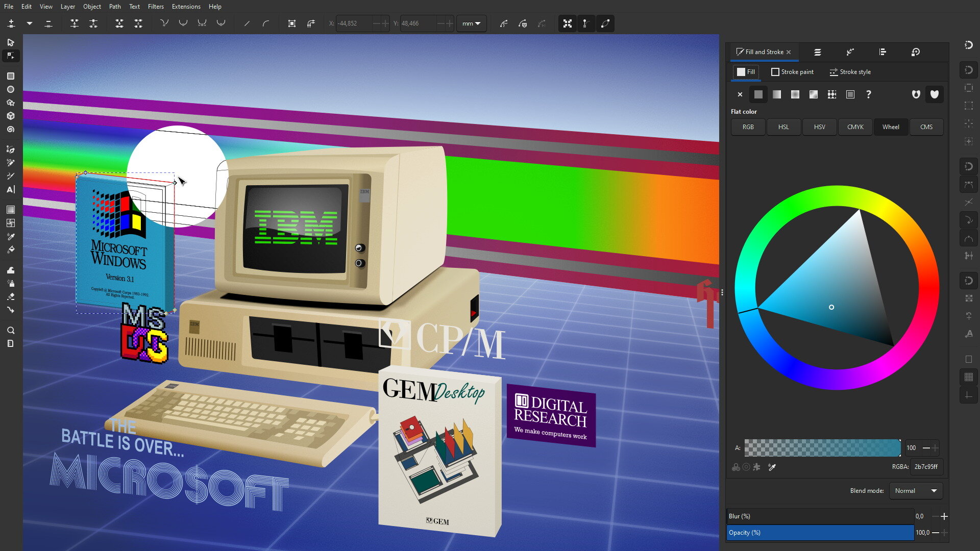The width and height of the screenshot is (980, 551).
Task: Select the HSV color mode button
Action: click(819, 127)
